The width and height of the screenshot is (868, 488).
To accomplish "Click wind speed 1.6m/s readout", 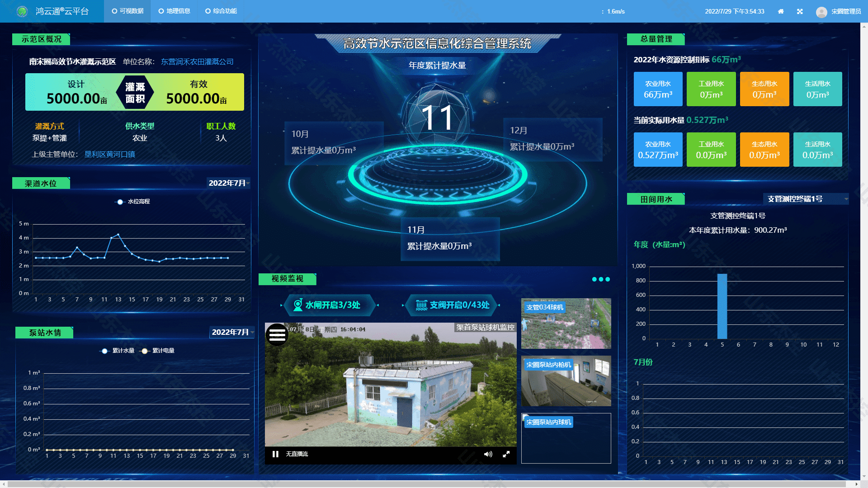I will click(x=616, y=11).
